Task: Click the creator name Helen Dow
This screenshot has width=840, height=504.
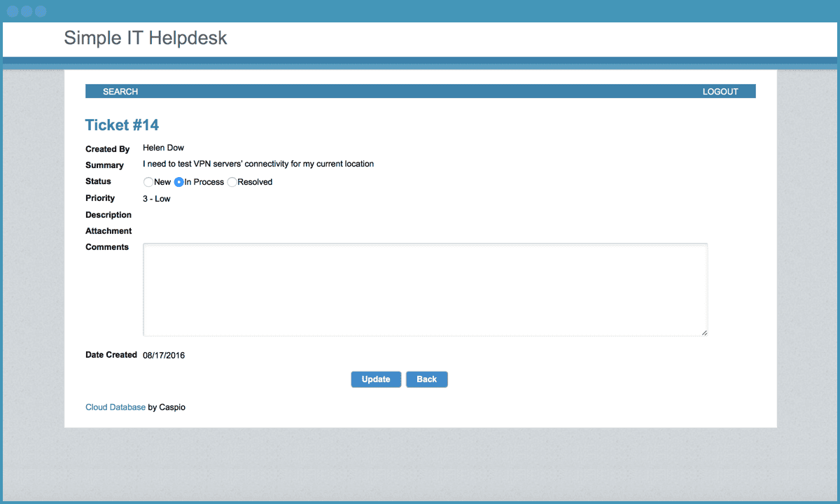Action: [x=163, y=148]
